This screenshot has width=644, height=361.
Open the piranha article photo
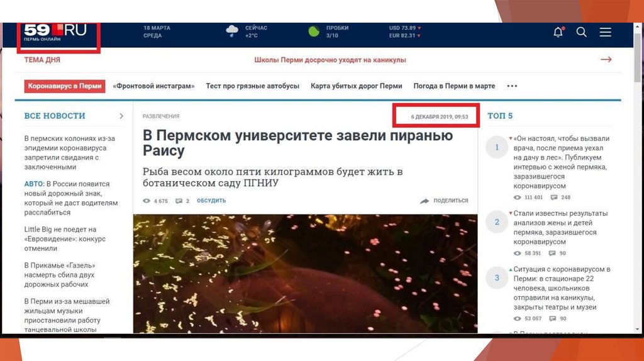305,274
